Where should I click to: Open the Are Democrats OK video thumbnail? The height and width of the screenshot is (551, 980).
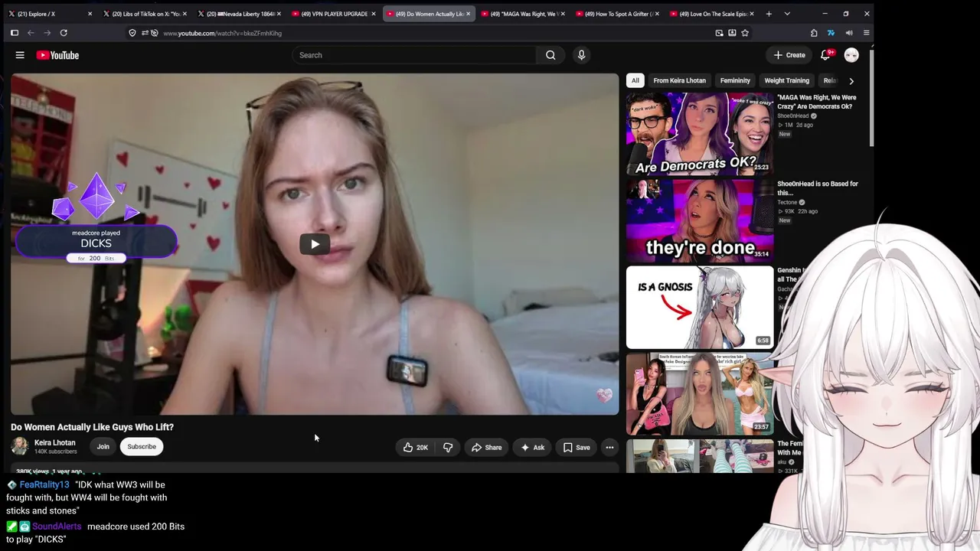coord(700,134)
